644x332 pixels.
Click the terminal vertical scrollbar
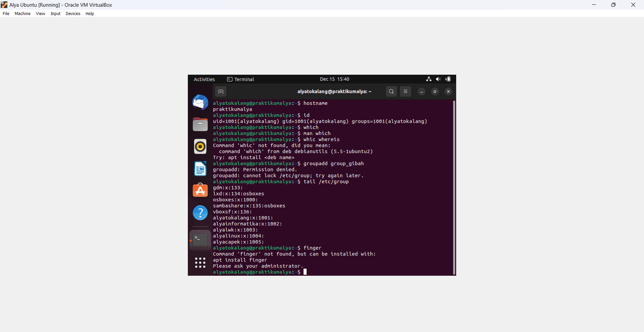454,188
